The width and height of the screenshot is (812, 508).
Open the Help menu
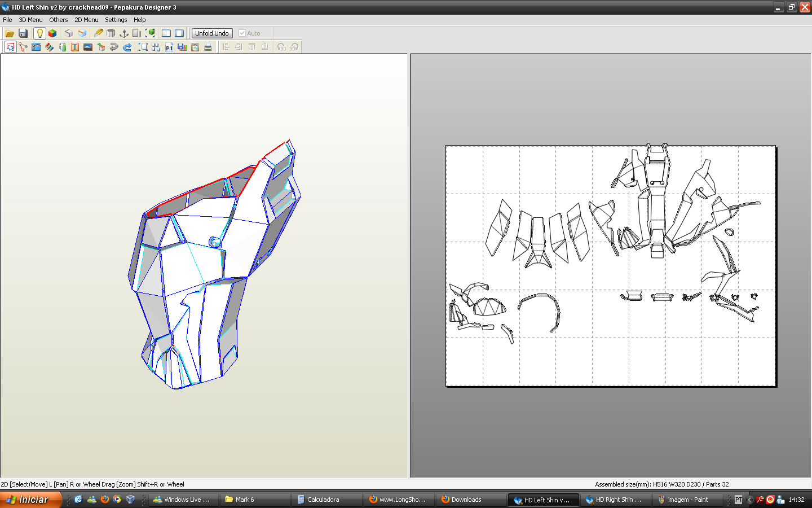tap(139, 20)
